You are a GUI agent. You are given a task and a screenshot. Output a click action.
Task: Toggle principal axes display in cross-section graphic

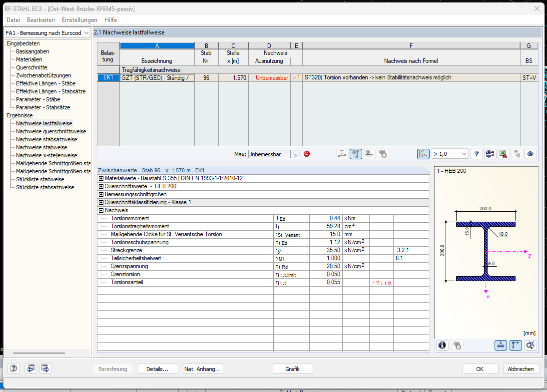[516, 345]
